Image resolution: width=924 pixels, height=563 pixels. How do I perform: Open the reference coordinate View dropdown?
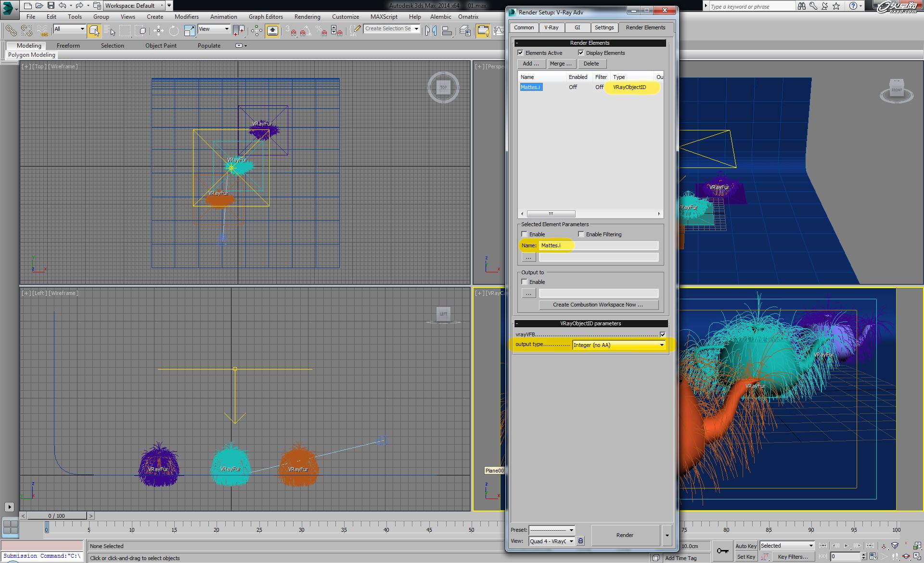click(214, 29)
